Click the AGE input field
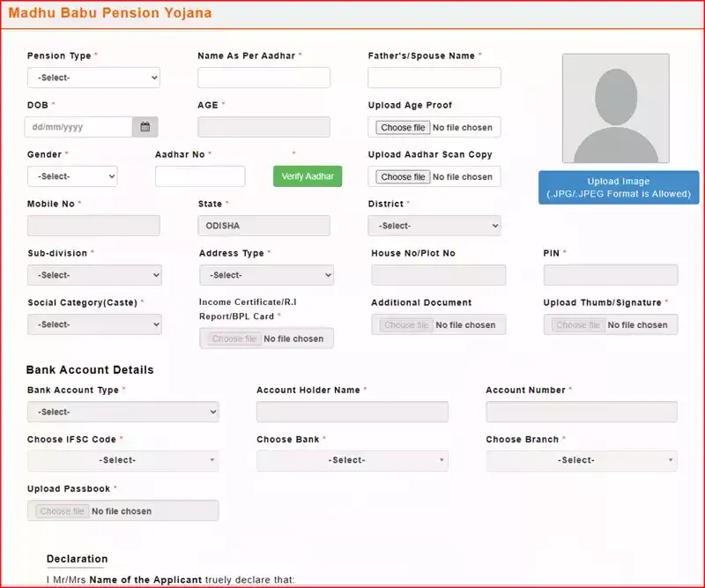The width and height of the screenshot is (705, 588). tap(263, 127)
